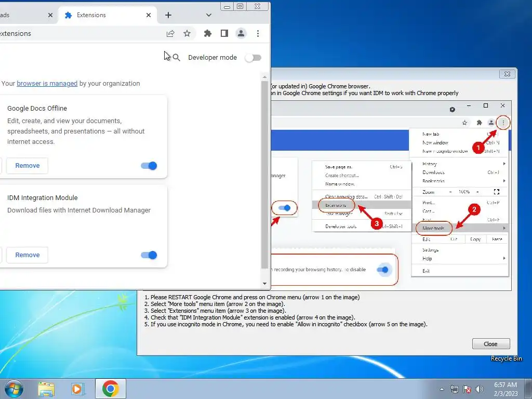The image size is (532, 399).
Task: Open the 'browser is managed' link
Action: (x=47, y=84)
